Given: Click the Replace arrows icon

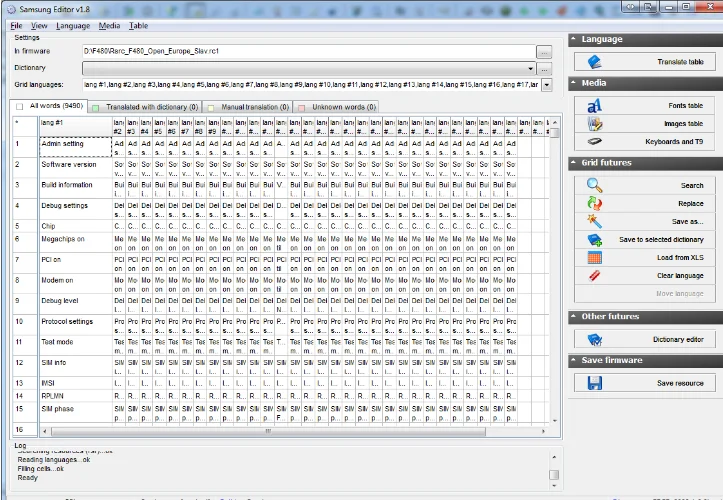Looking at the screenshot, I should (594, 203).
